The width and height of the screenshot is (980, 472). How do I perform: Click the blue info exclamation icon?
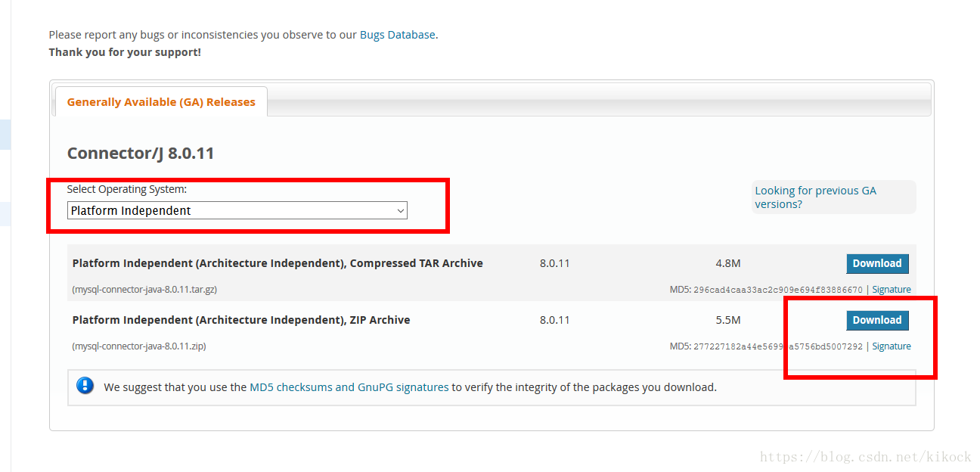pos(85,386)
